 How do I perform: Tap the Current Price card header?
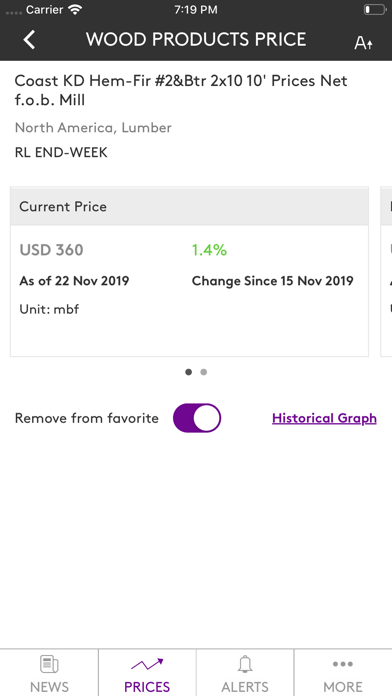click(190, 206)
